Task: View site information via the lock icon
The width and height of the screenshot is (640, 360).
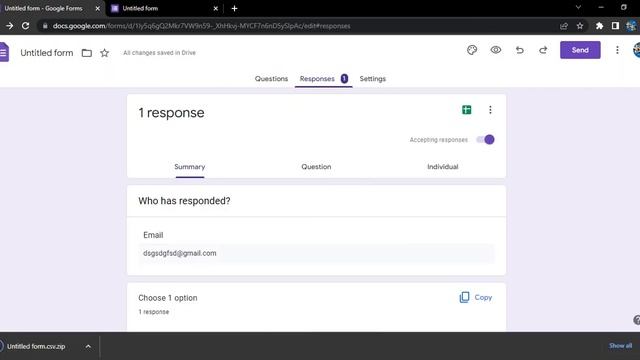Action: pos(45,26)
